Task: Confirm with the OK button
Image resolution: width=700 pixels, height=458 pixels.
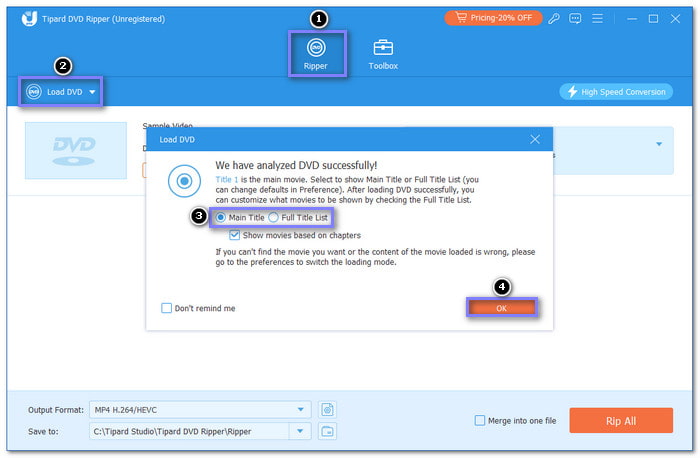Action: pos(501,308)
